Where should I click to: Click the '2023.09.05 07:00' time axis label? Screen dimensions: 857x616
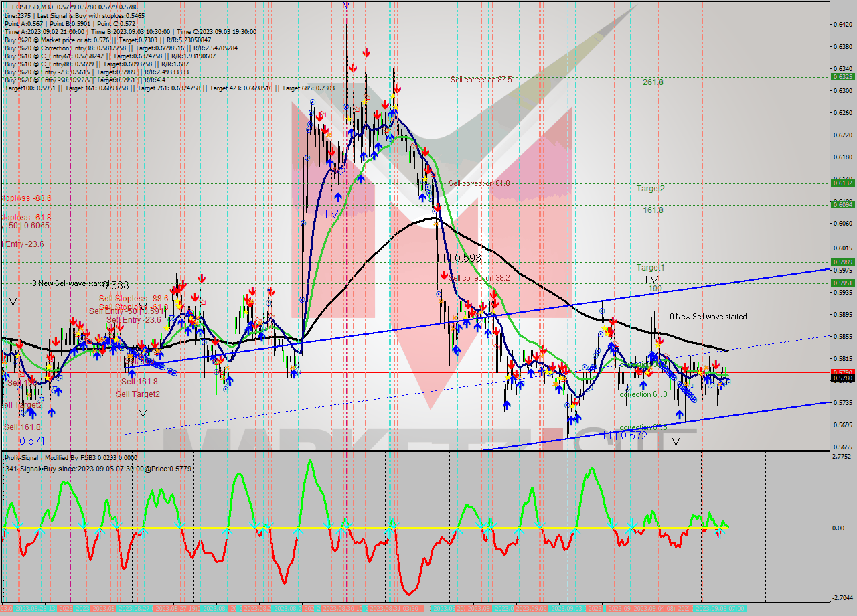[x=721, y=608]
